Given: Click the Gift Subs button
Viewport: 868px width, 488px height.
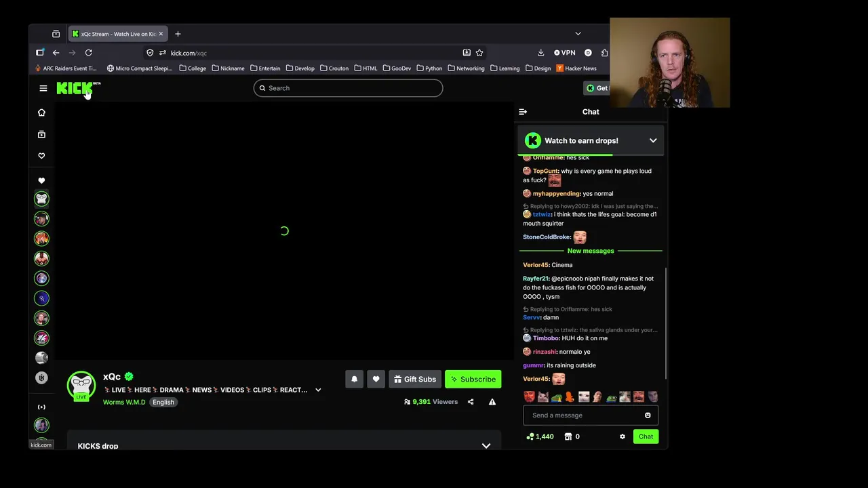Looking at the screenshot, I should pos(414,380).
